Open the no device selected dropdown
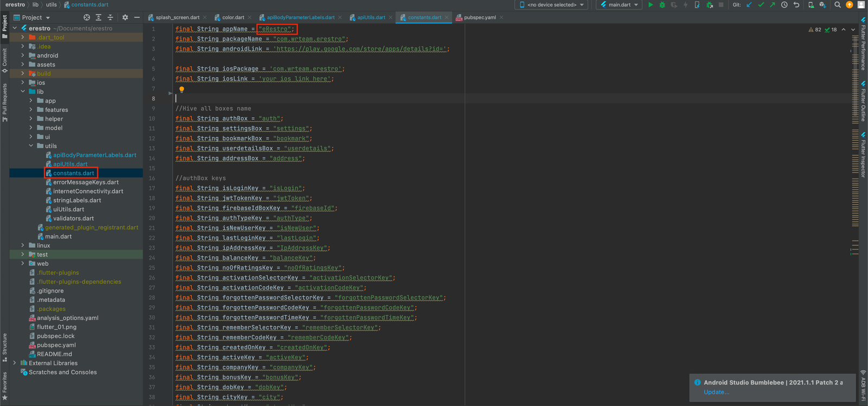The image size is (868, 406). pos(552,5)
